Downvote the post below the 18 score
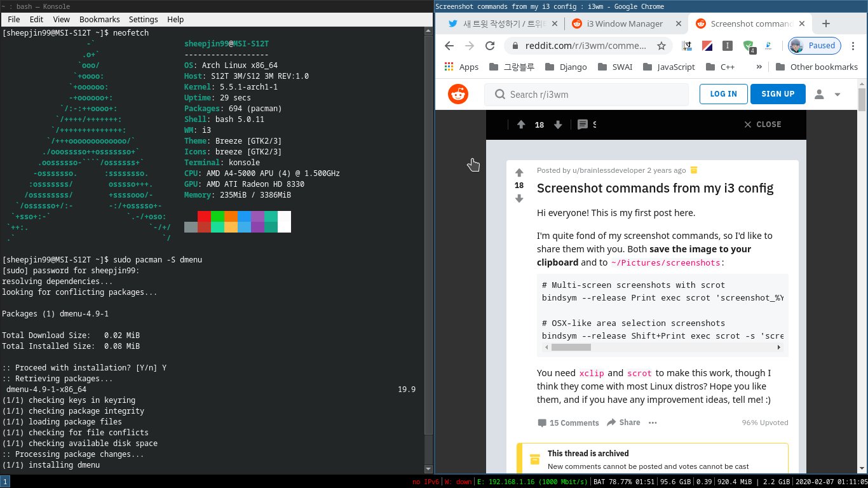868x488 pixels. click(x=519, y=198)
